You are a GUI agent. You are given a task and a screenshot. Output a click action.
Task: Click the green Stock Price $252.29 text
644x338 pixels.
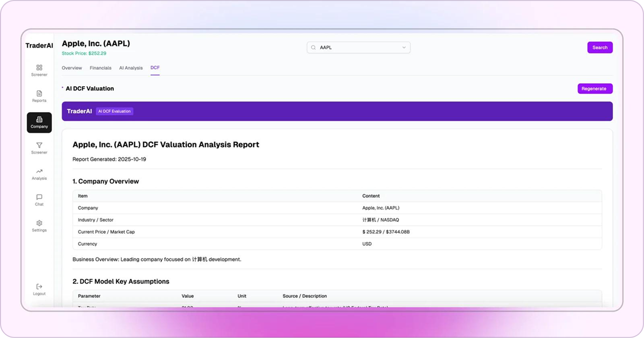(x=84, y=53)
